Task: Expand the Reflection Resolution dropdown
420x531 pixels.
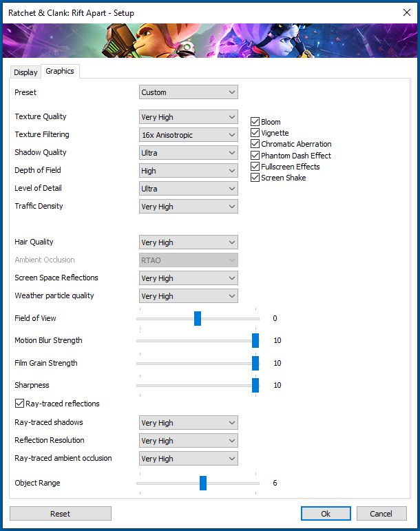Action: [189, 441]
